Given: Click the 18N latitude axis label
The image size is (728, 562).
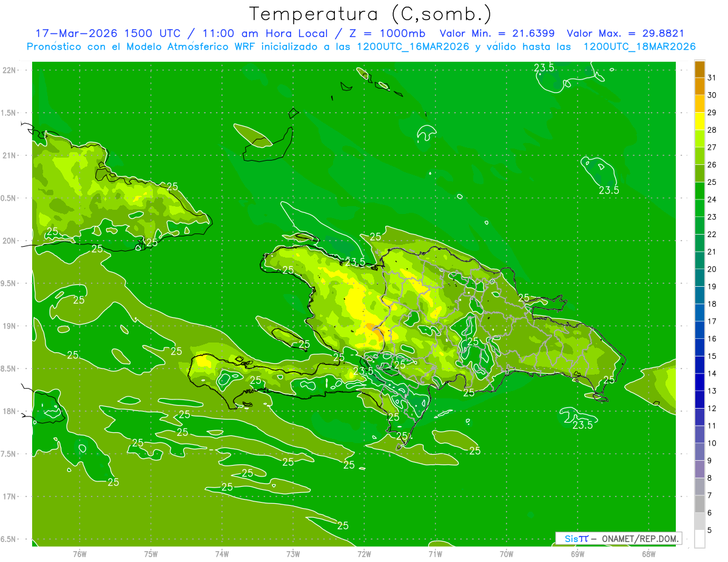Looking at the screenshot, I should (10, 411).
